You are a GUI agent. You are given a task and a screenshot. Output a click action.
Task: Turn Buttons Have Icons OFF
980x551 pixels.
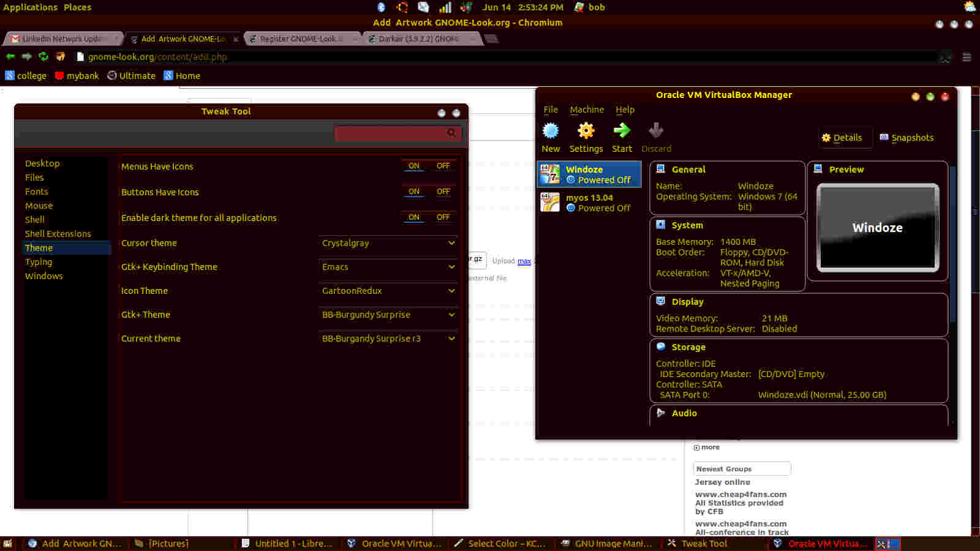[x=443, y=192]
